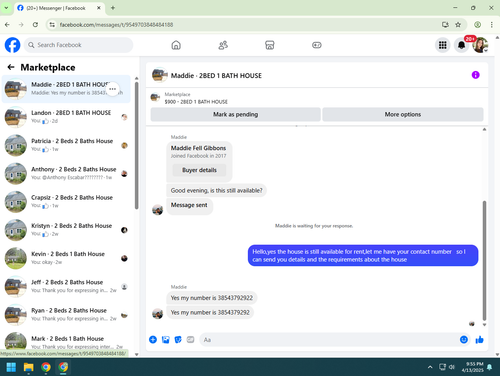This screenshot has width=500, height=376.
Task: Open Mark 2 Beds 1 Bath chat
Action: (x=66, y=342)
